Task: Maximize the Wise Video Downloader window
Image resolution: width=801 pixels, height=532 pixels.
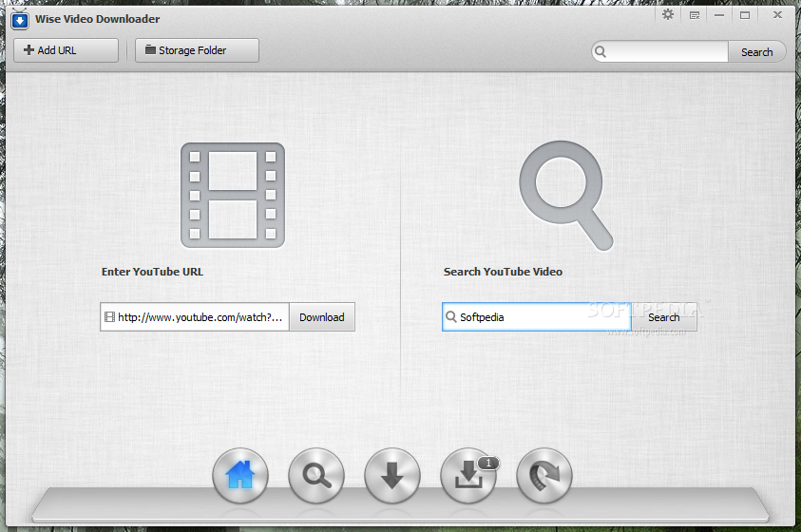Action: pos(745,15)
